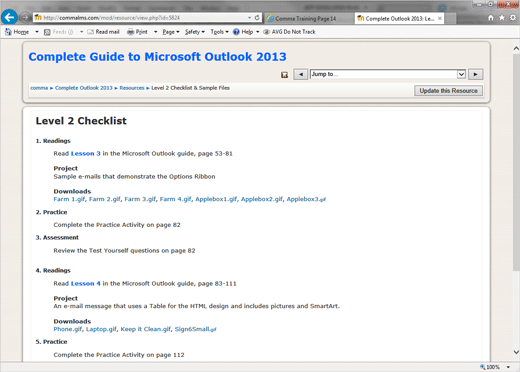
Task: Close the Complete Outlook 2013 tab
Action: pos(440,18)
